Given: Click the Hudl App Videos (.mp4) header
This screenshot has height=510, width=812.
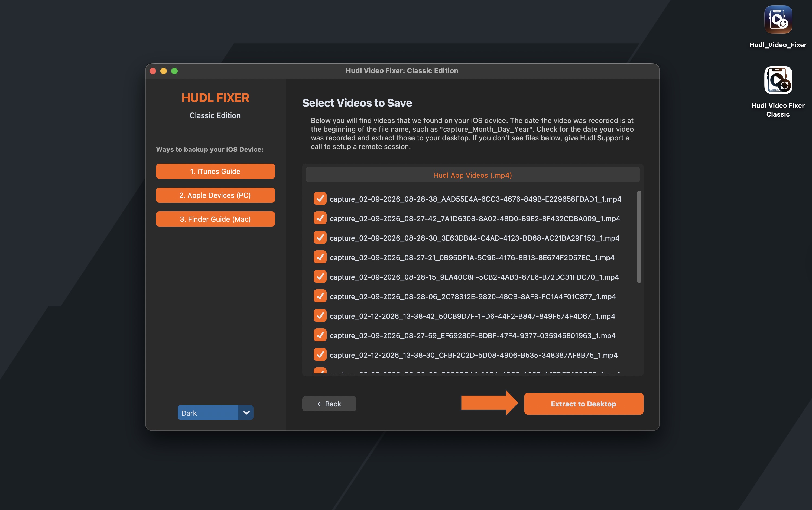Looking at the screenshot, I should tap(473, 175).
